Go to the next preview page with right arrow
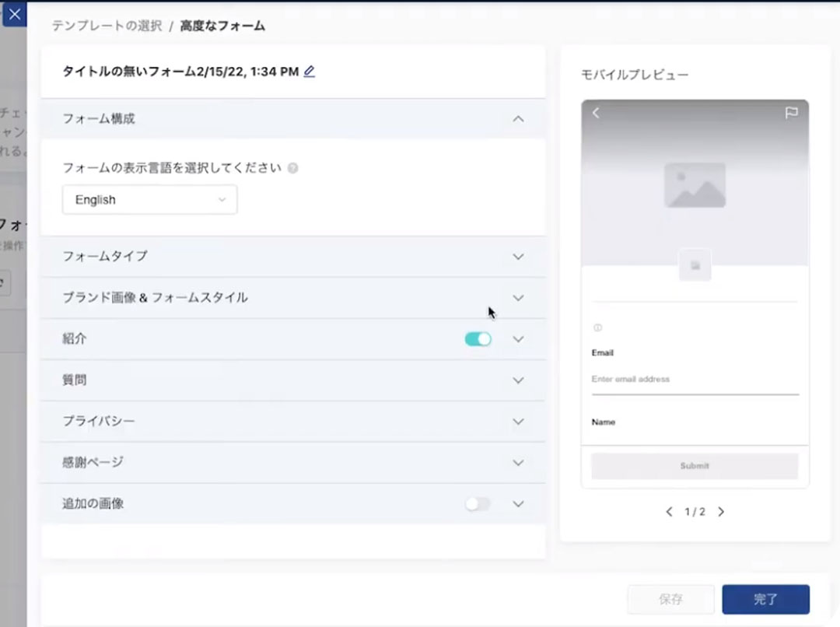This screenshot has width=840, height=627. (721, 512)
